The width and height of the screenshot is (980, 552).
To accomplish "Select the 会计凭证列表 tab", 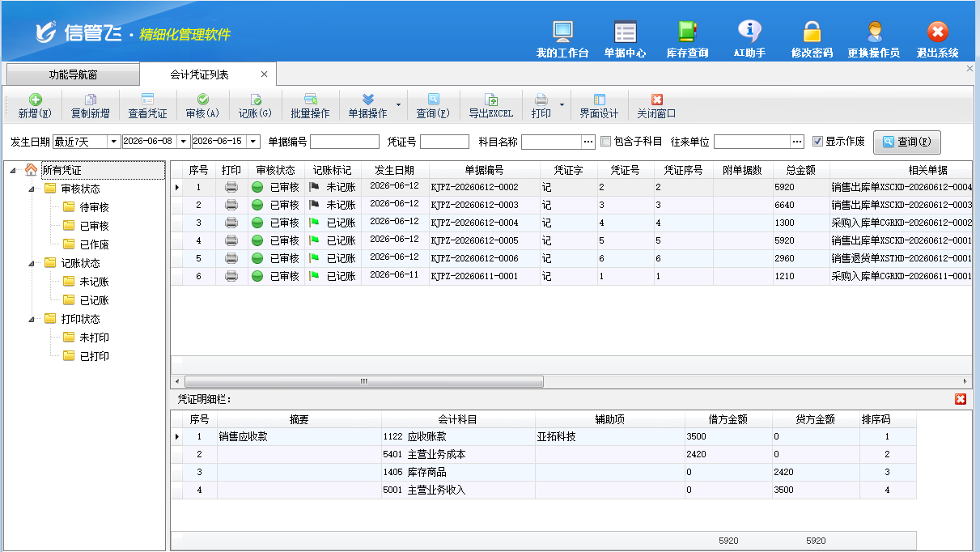I will (x=199, y=74).
